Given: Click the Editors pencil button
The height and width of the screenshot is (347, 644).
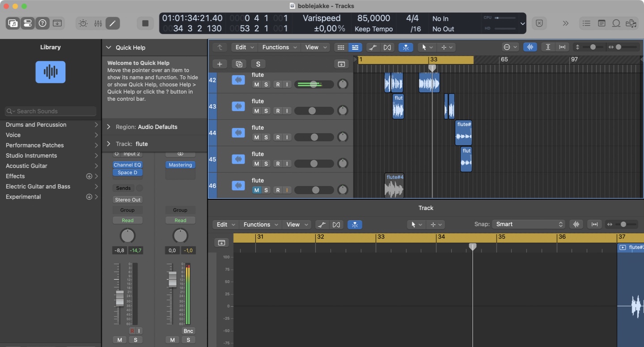Looking at the screenshot, I should click(x=112, y=23).
